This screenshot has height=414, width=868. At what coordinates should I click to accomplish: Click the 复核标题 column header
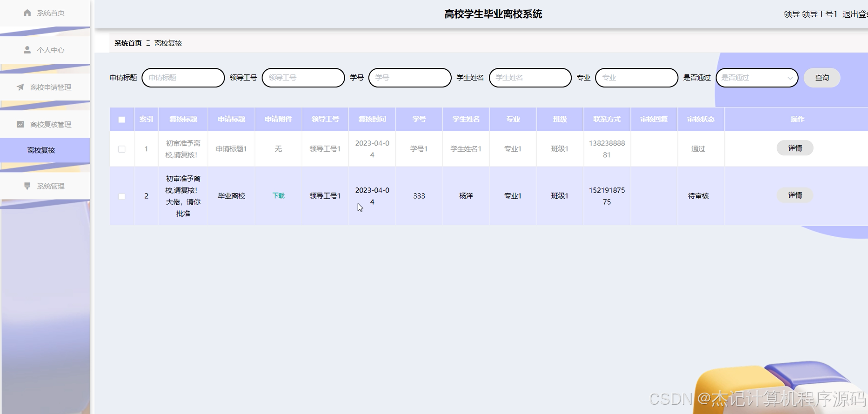pyautogui.click(x=183, y=119)
